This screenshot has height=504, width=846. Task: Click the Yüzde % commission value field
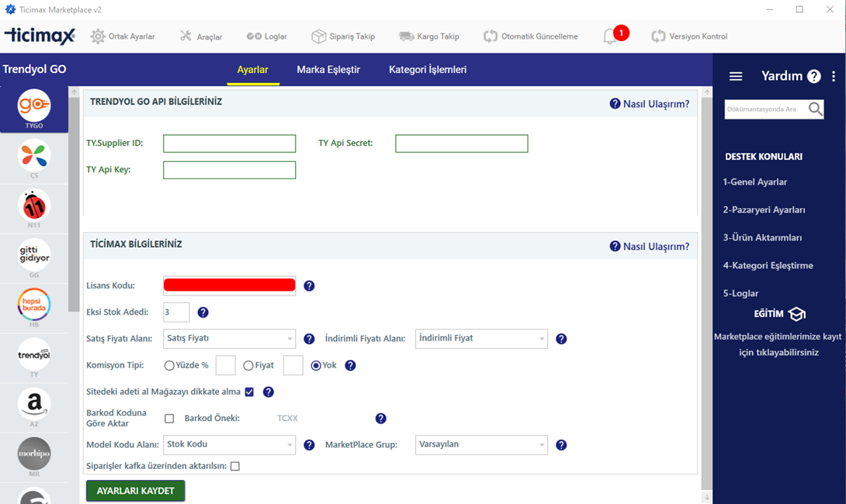point(226,365)
